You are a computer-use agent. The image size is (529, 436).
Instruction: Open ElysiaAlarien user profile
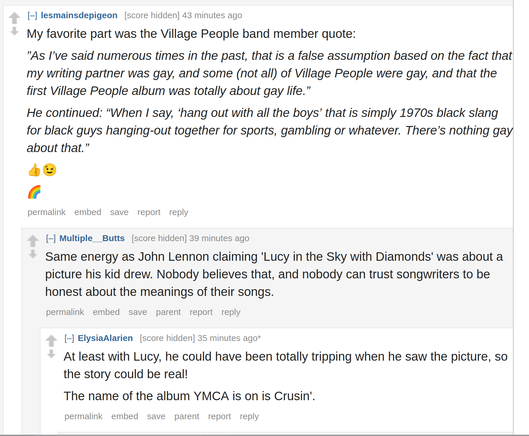coord(105,338)
